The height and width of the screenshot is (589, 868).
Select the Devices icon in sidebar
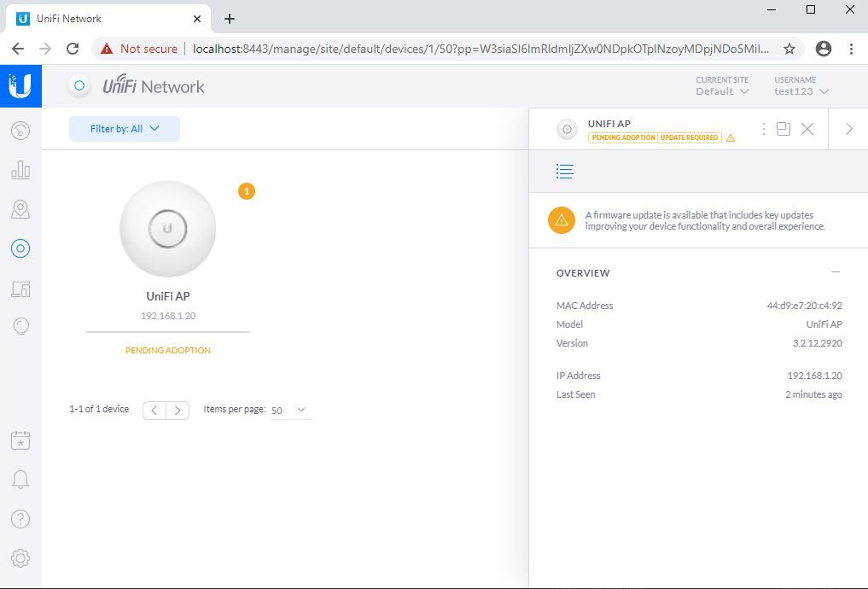20,248
